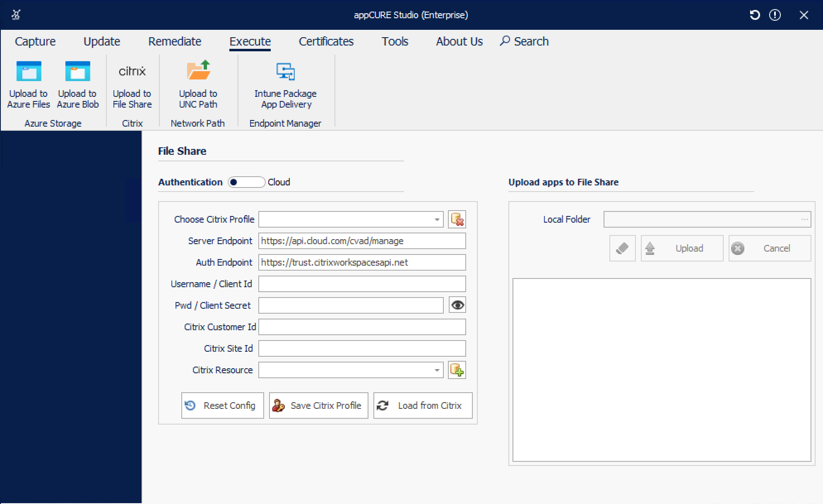The image size is (823, 504).
Task: Show password with eye icon
Action: point(457,305)
